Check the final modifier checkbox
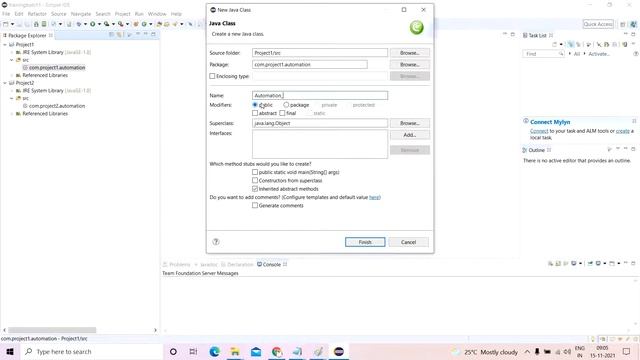 [x=282, y=113]
